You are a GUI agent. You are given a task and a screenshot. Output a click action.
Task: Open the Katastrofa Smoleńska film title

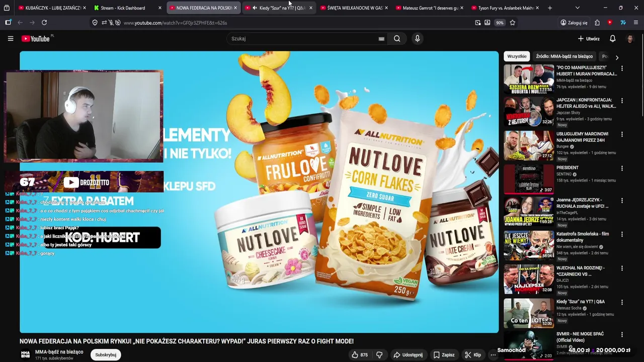(x=583, y=237)
